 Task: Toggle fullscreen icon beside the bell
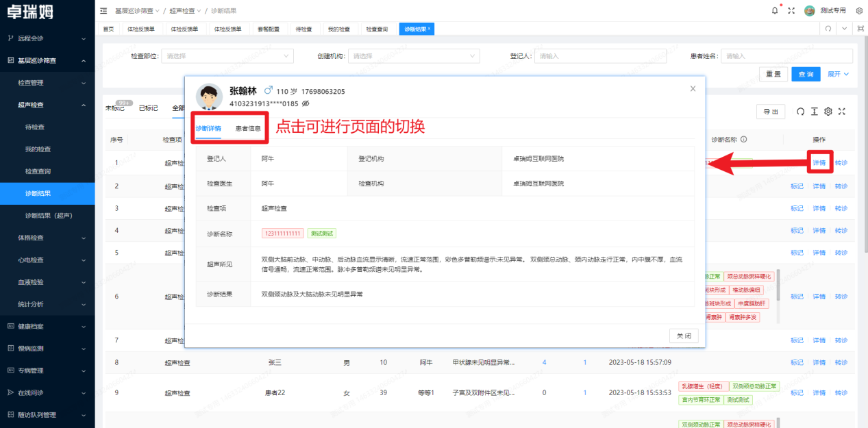pyautogui.click(x=791, y=10)
